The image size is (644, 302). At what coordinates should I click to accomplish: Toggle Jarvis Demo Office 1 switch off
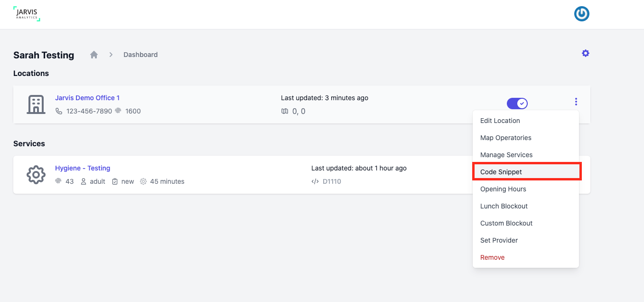coord(517,103)
